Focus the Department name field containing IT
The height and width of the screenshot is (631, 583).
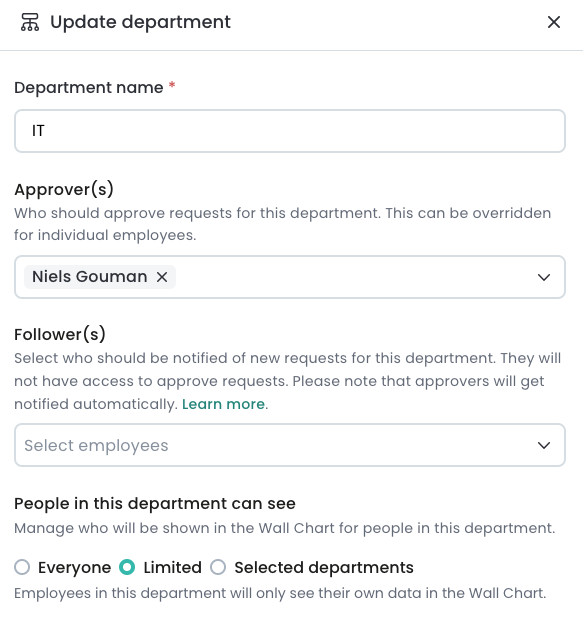(x=290, y=131)
